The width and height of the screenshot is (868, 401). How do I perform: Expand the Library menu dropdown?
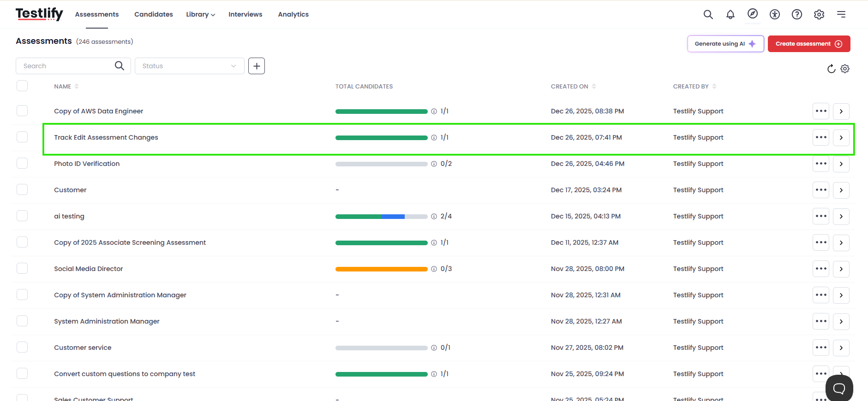[x=200, y=14]
